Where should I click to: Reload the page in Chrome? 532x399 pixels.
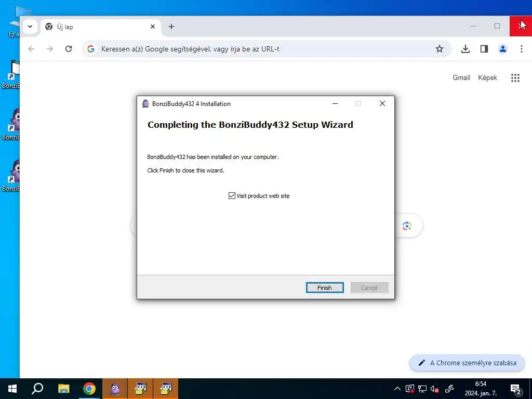(69, 49)
